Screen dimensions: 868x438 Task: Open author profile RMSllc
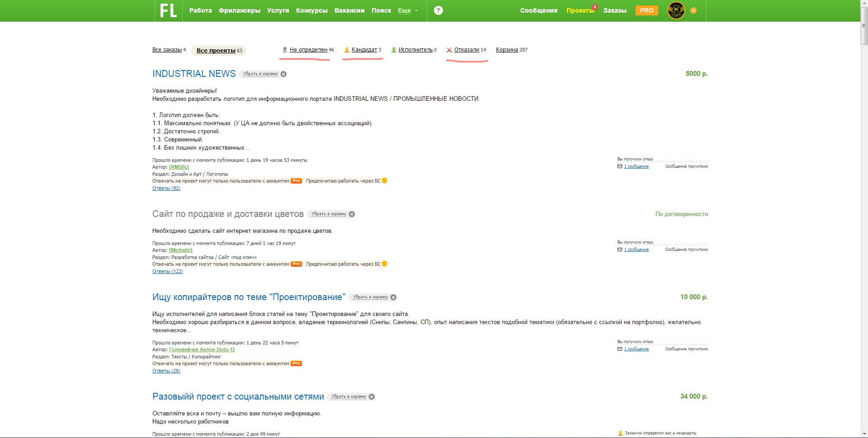coord(179,167)
